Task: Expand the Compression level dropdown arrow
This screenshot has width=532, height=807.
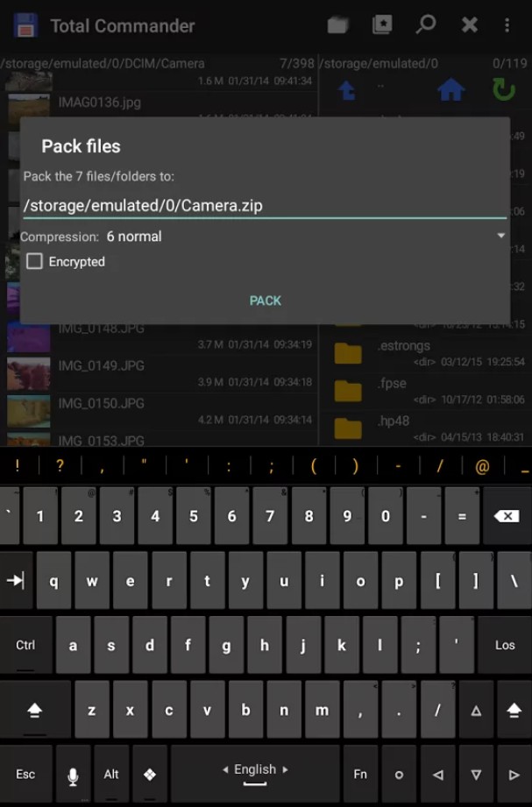Action: [500, 236]
